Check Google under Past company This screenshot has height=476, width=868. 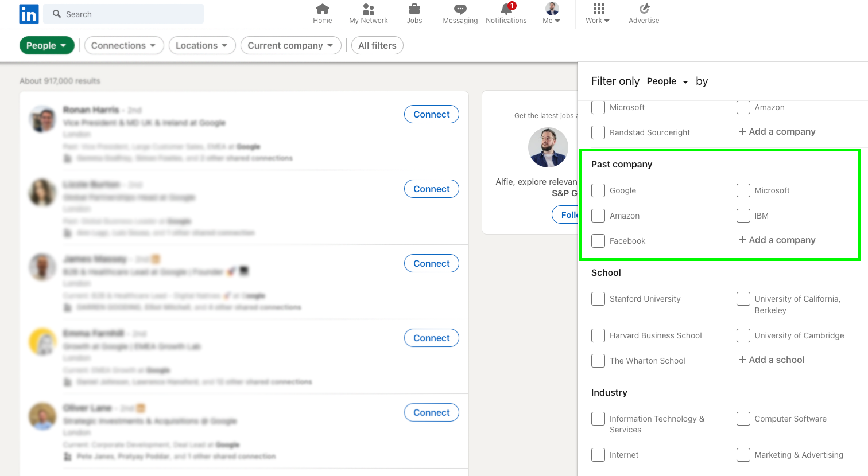coord(598,190)
